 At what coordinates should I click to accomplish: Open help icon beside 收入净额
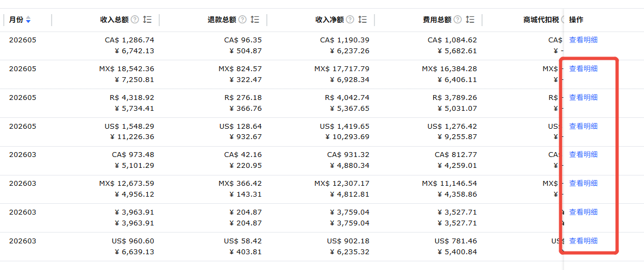(x=350, y=20)
